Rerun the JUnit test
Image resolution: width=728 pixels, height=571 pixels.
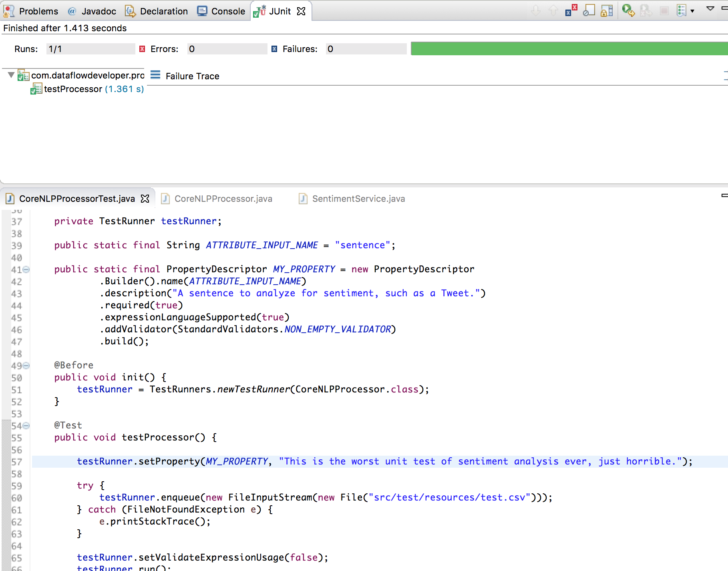627,11
